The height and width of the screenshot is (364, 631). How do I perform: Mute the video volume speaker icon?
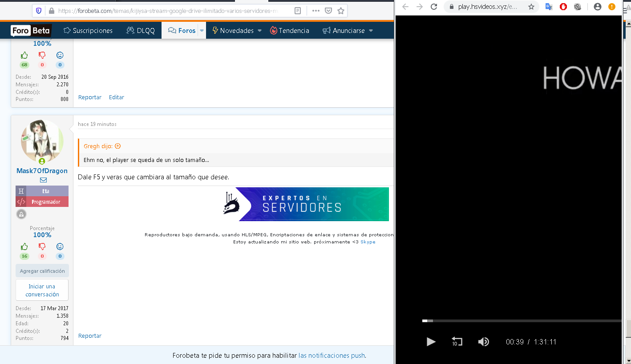click(x=483, y=342)
